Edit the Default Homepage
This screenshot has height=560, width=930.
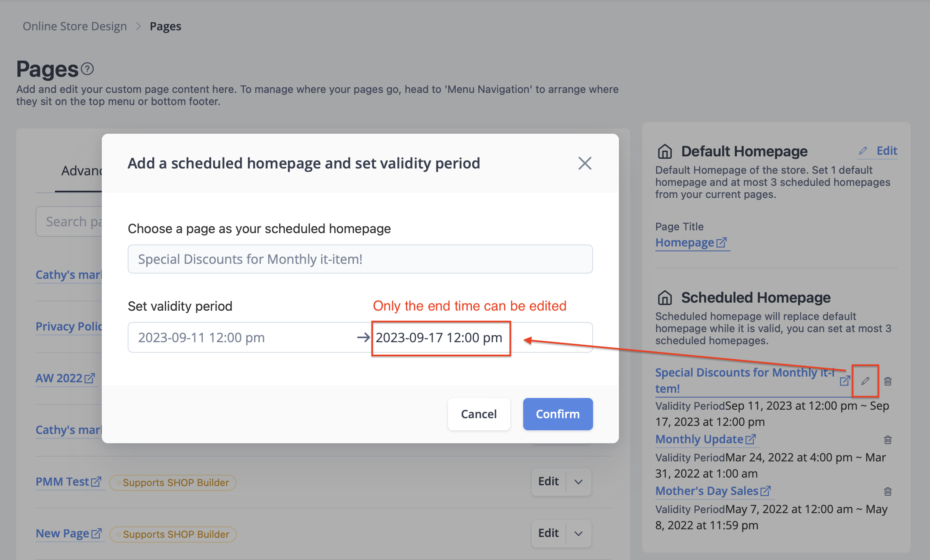(x=878, y=151)
